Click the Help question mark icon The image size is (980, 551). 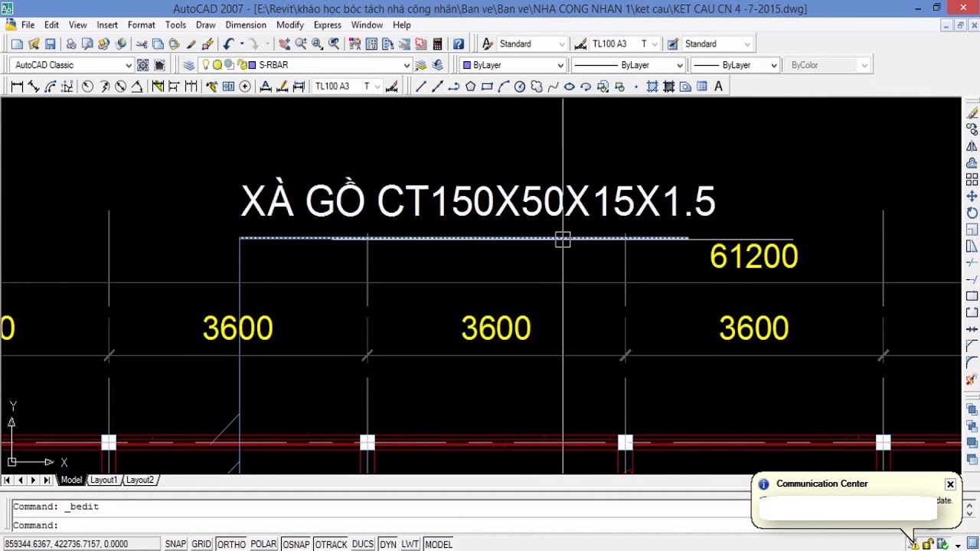[x=458, y=44]
